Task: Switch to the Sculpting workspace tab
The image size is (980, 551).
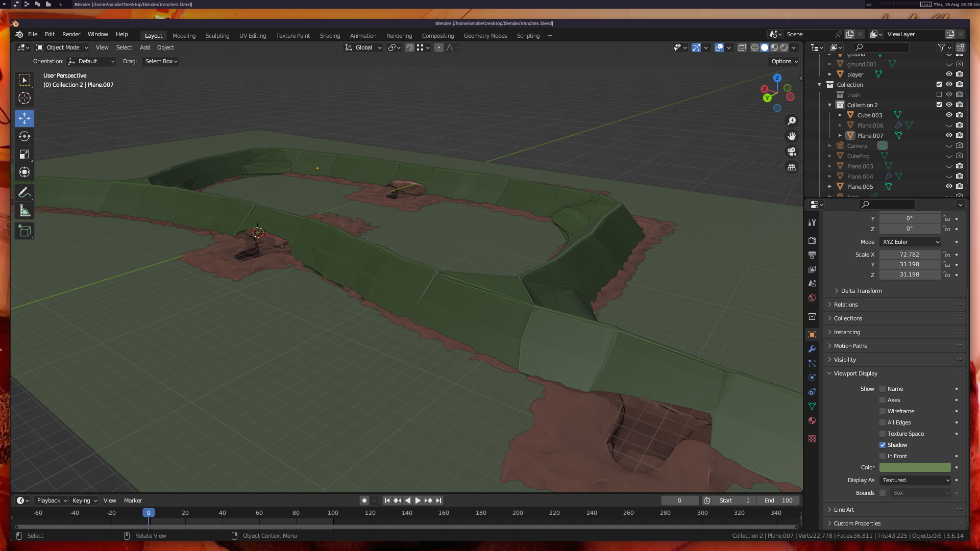Action: tap(217, 36)
